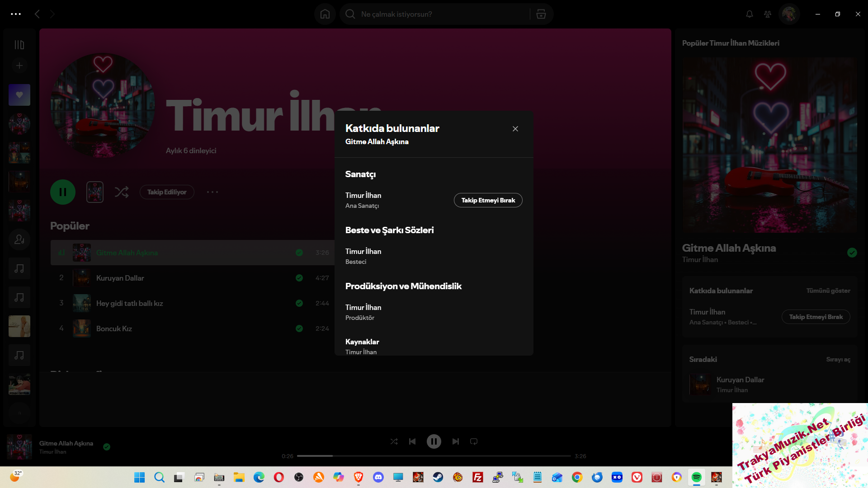Toggle shuffle in the player bar

click(x=394, y=441)
